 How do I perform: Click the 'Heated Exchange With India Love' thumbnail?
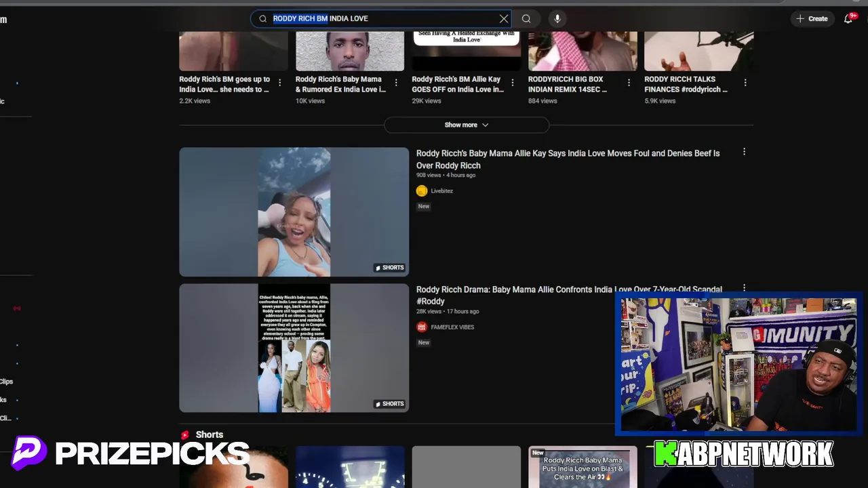point(467,51)
